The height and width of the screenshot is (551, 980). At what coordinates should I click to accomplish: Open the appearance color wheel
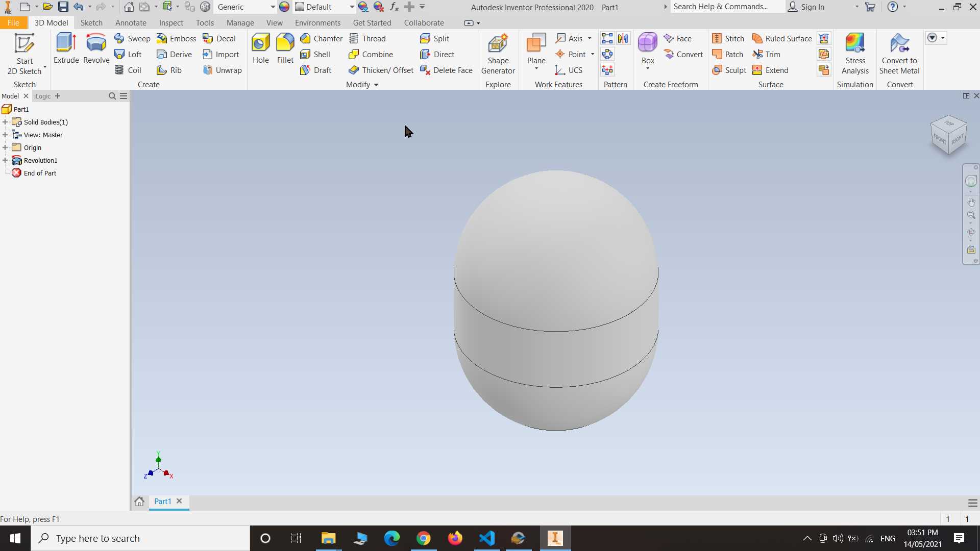tap(284, 7)
